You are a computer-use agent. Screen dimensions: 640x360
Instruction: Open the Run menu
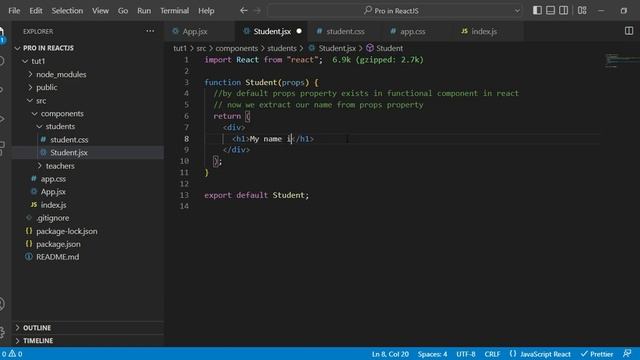coord(144,11)
